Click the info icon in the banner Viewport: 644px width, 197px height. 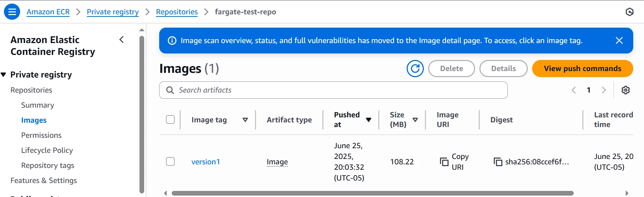point(172,41)
